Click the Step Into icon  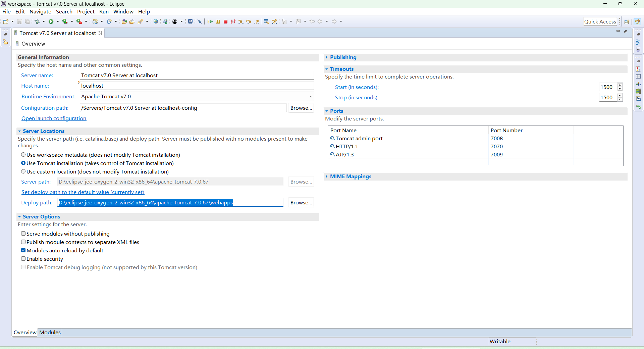tap(241, 21)
